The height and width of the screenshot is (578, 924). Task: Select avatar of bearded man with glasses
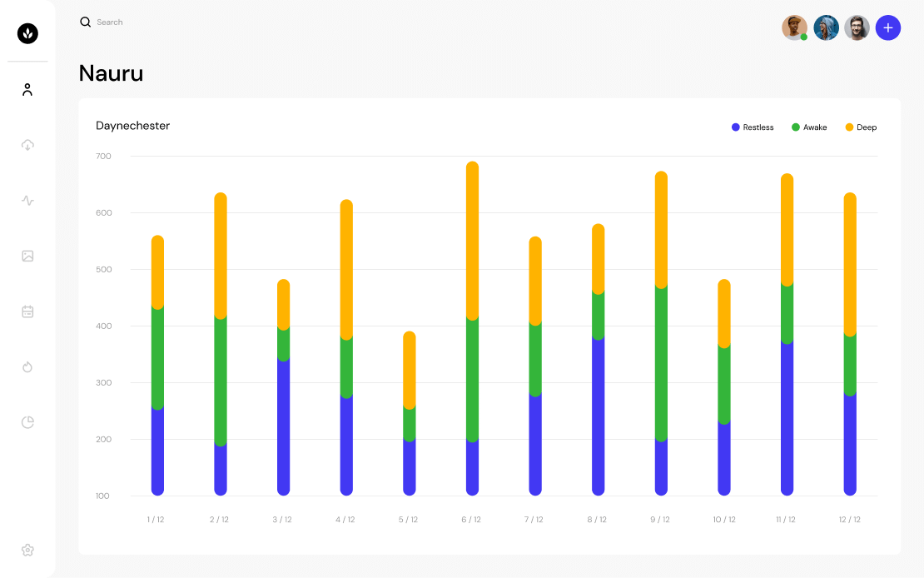[857, 27]
